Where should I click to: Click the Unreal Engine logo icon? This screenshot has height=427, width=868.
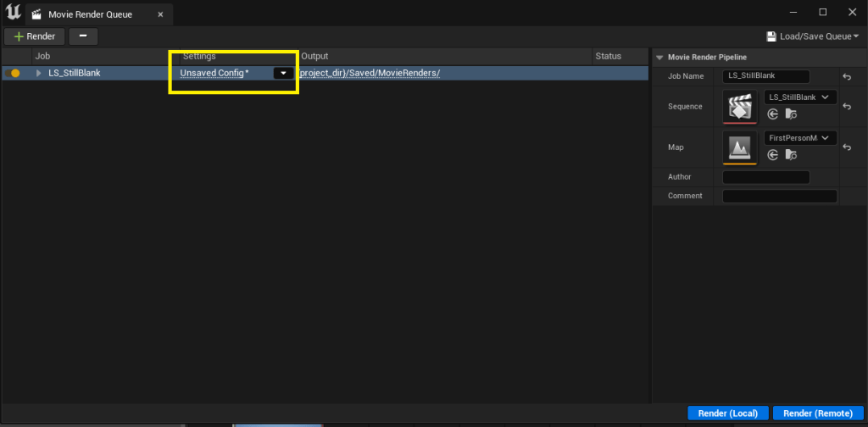pyautogui.click(x=14, y=13)
